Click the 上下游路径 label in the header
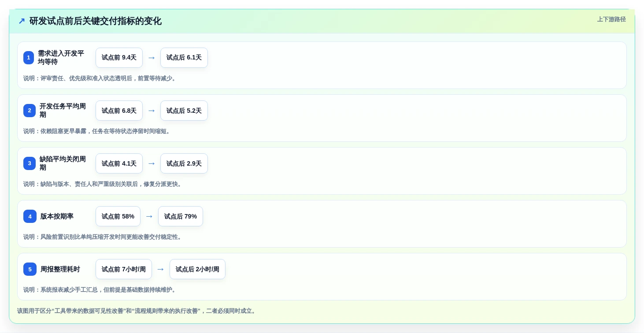The width and height of the screenshot is (644, 333). (x=611, y=19)
